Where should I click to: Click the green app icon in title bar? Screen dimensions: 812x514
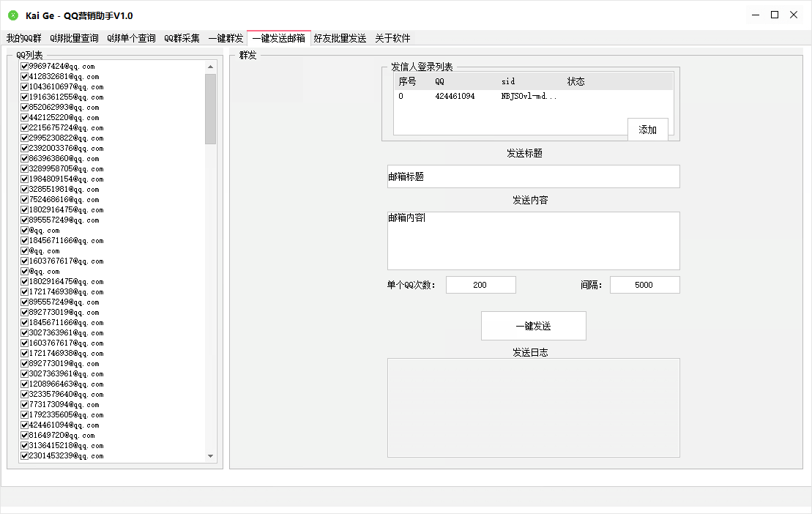[13, 15]
